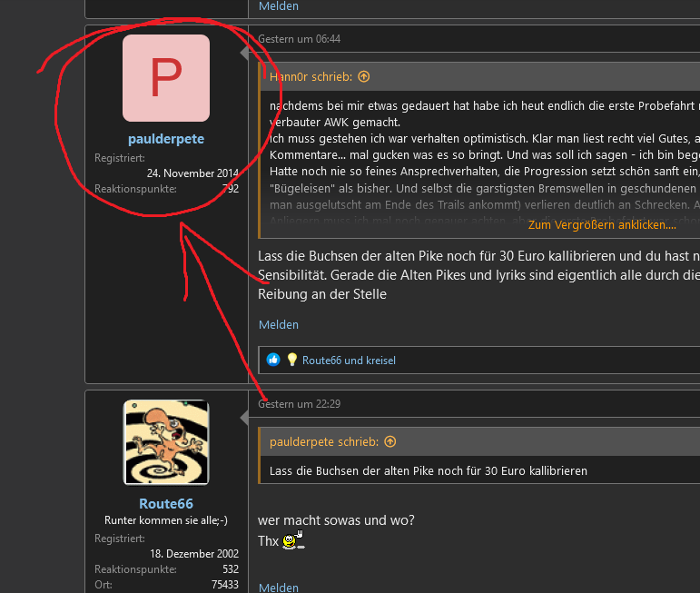Screen dimensions: 700x593
Task: Report Route66's post with "Melden"
Action: (x=278, y=588)
